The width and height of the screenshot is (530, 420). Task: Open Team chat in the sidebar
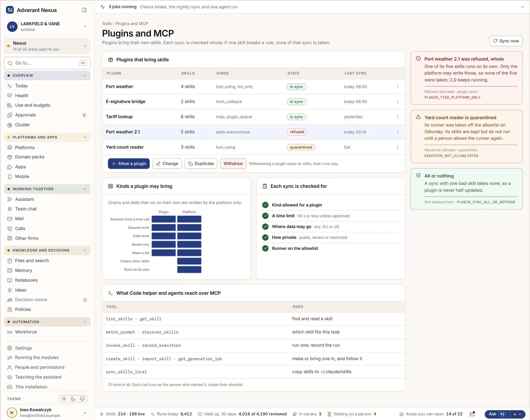click(x=47, y=209)
